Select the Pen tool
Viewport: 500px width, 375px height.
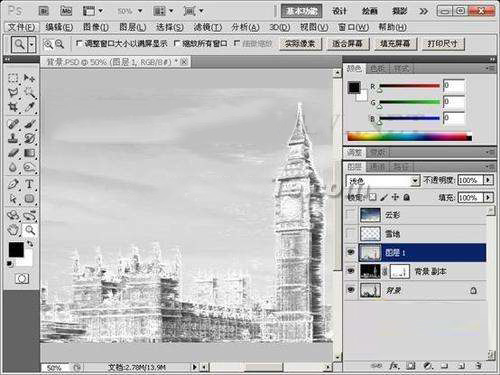coord(13,184)
